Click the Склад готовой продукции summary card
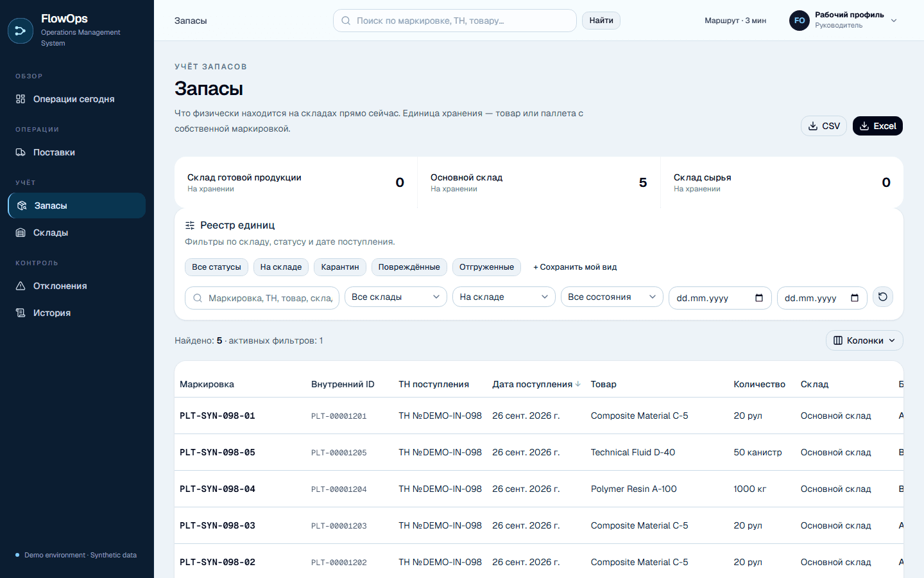 [296, 182]
